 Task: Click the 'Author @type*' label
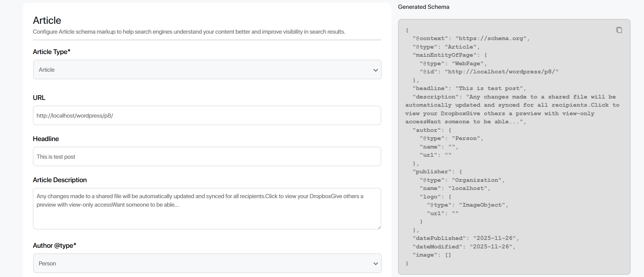coord(55,245)
